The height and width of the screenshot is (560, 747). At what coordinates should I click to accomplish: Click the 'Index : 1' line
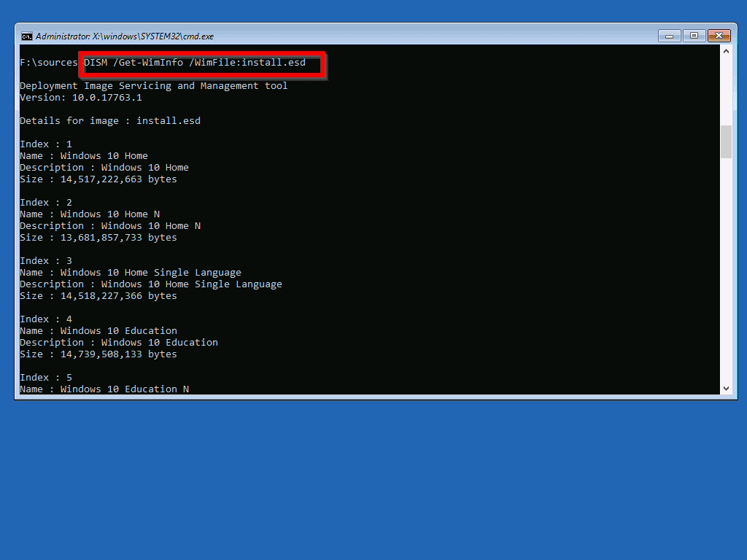pos(46,144)
